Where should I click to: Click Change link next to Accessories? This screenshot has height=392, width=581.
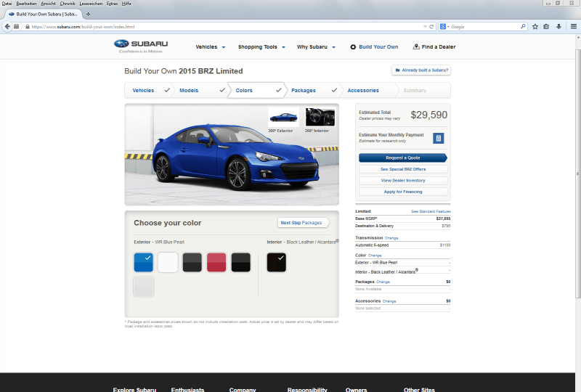coord(389,301)
